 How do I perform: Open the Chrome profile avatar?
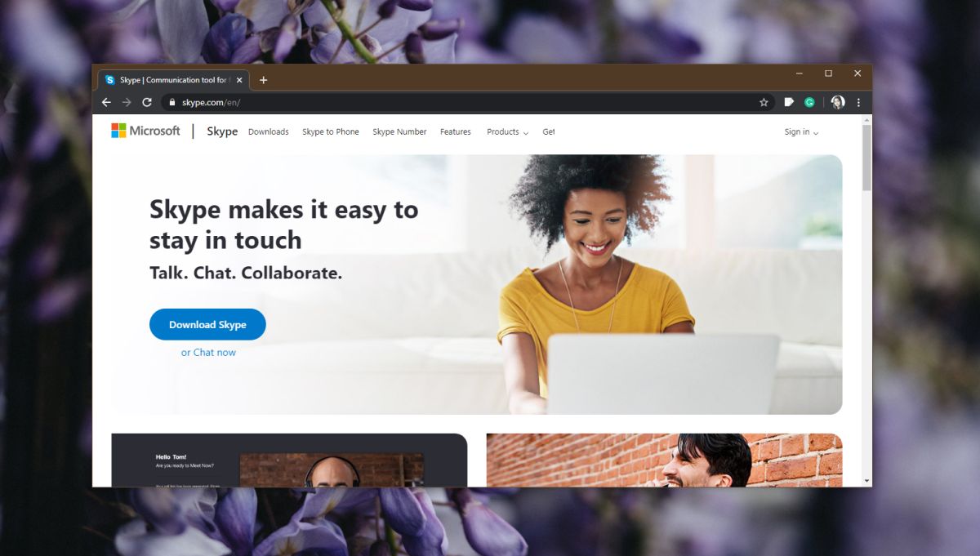pos(838,102)
